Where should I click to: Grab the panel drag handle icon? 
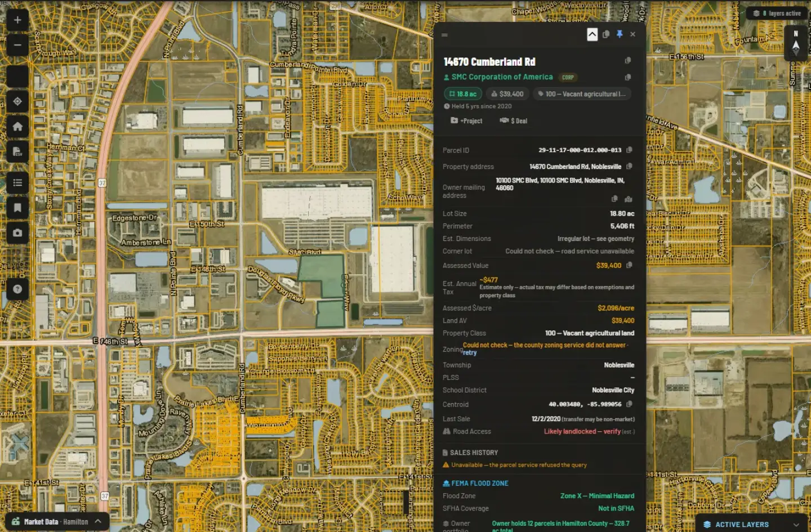[x=444, y=35]
